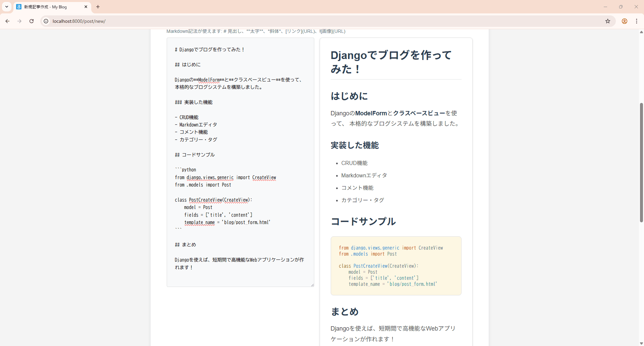Click preview heading 'Djangoでブログを作ってみた！'

[391, 62]
